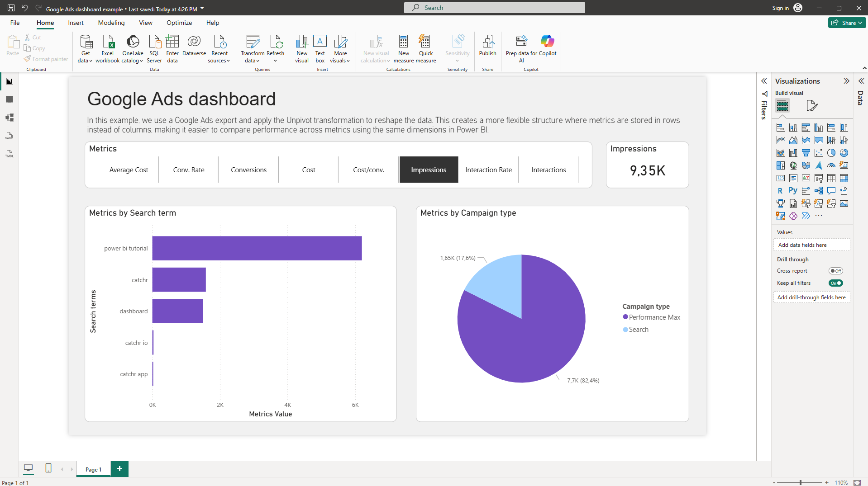
Task: Insert a Python visual
Action: point(793,190)
